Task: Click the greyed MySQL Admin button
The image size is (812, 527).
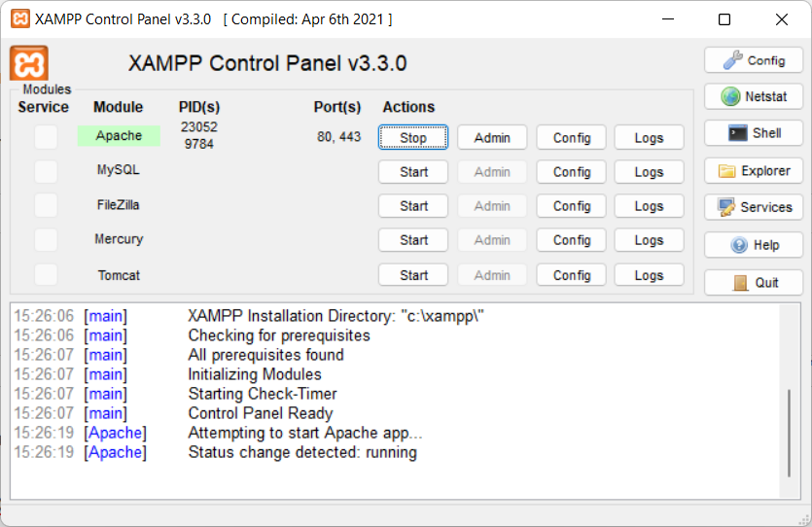Action: [492, 172]
